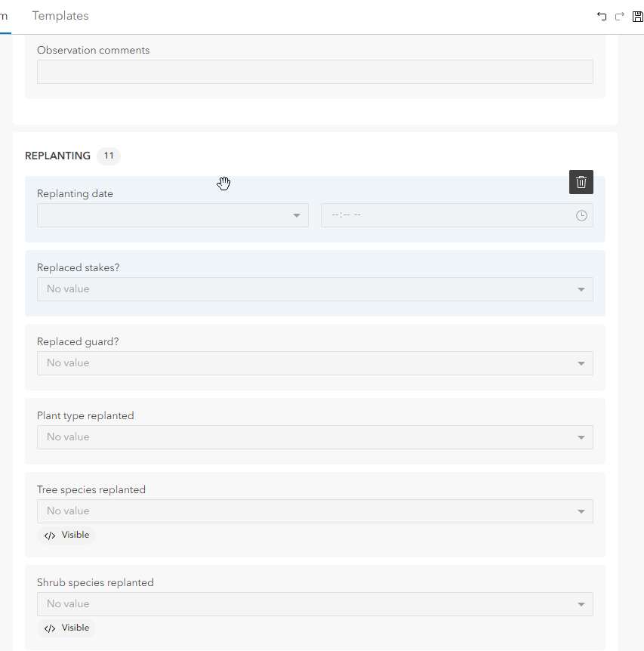This screenshot has height=651, width=644.
Task: Click the code icon under Tree species replanted
Action: (51, 535)
